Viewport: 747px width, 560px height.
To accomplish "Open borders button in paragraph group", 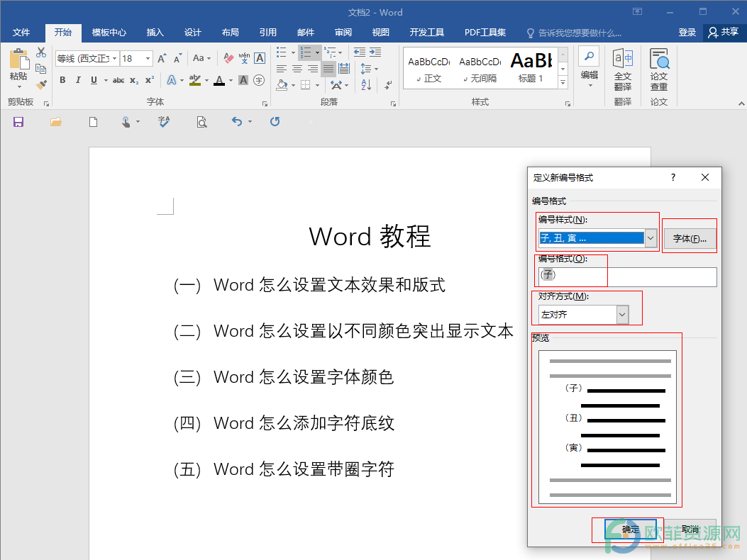I will [x=305, y=85].
